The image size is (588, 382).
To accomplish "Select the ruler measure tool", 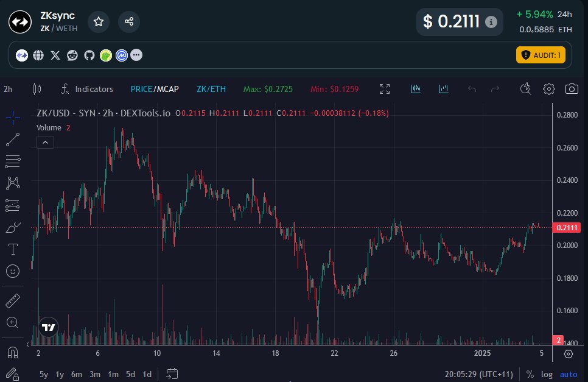I will click(x=13, y=301).
